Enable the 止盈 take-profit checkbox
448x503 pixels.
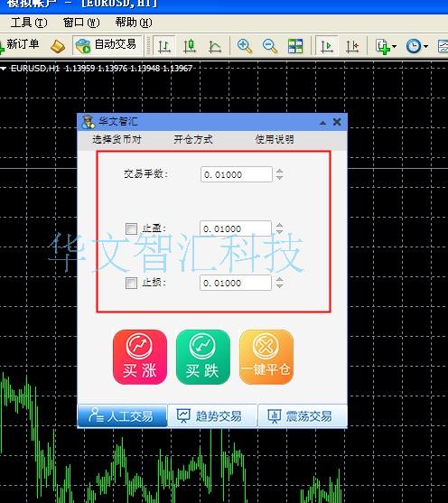131,228
